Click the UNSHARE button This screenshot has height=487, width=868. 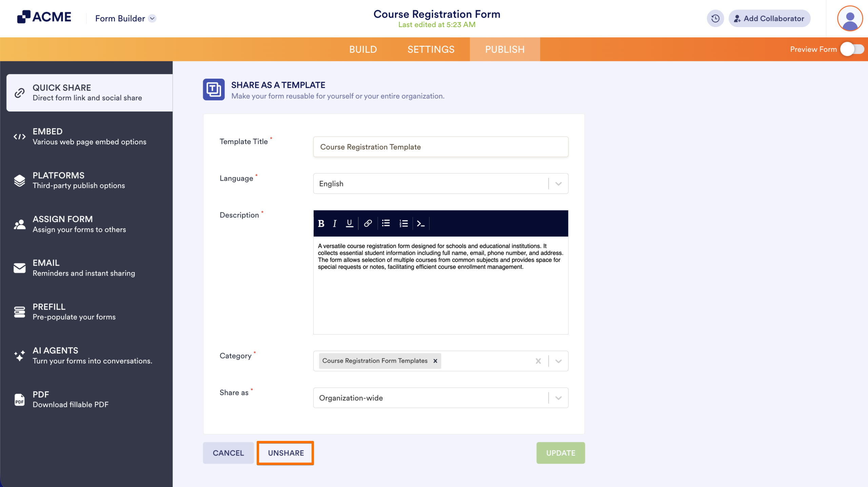point(285,453)
